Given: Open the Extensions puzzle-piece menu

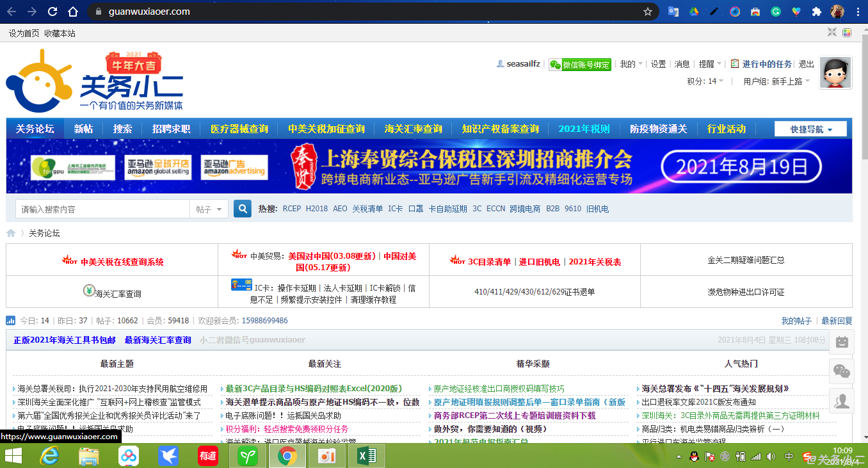Looking at the screenshot, I should (x=817, y=12).
